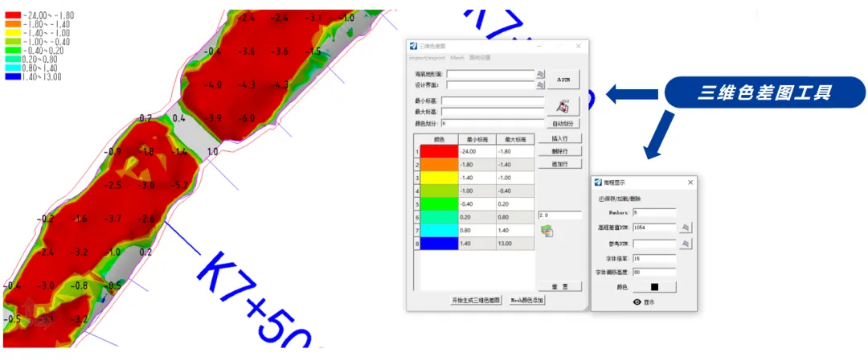Click the color-elevation icon button below ΔDTM
This screenshot has width=868, height=361.
(563, 106)
